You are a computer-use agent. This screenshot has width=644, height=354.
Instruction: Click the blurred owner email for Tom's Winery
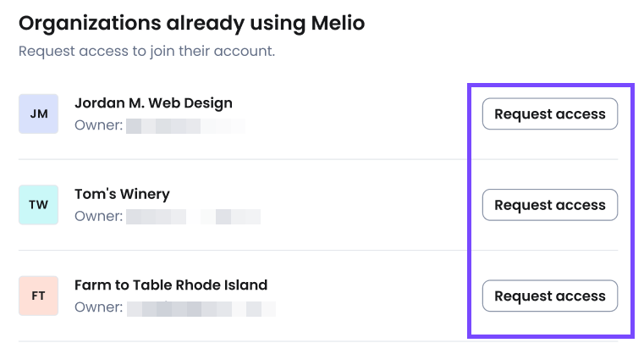click(193, 217)
